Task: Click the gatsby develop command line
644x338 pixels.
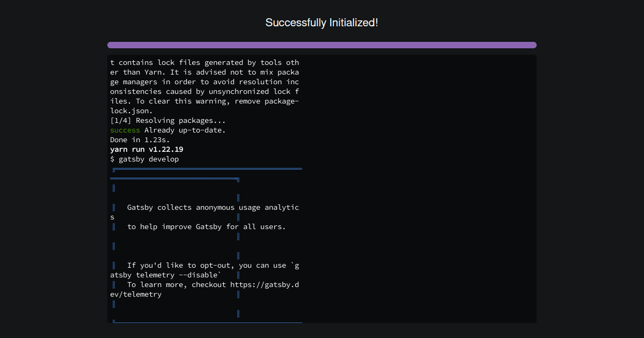Action: point(145,159)
